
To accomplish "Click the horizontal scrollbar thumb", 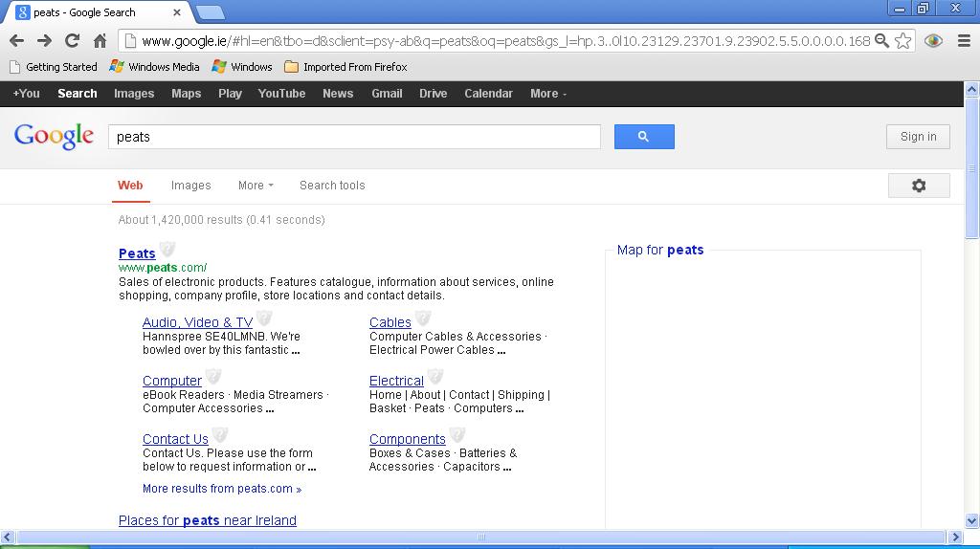I will pyautogui.click(x=480, y=538).
